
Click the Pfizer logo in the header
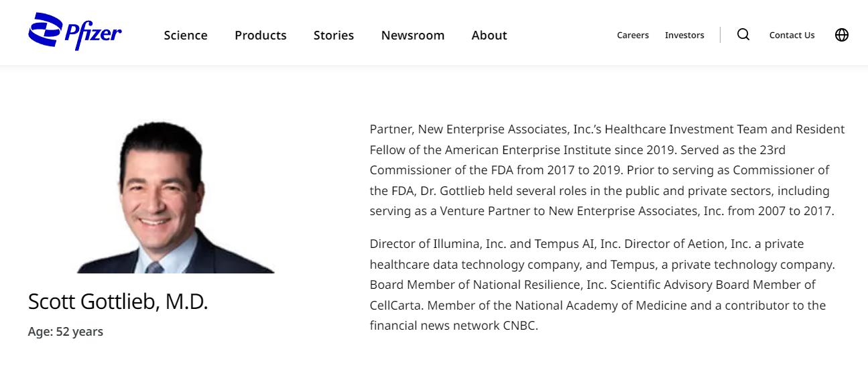(75, 32)
